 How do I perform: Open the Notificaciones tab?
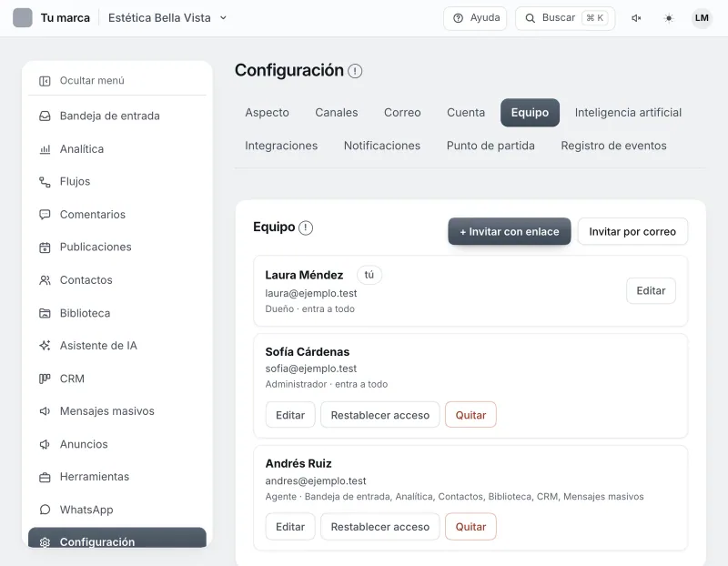[x=382, y=146]
